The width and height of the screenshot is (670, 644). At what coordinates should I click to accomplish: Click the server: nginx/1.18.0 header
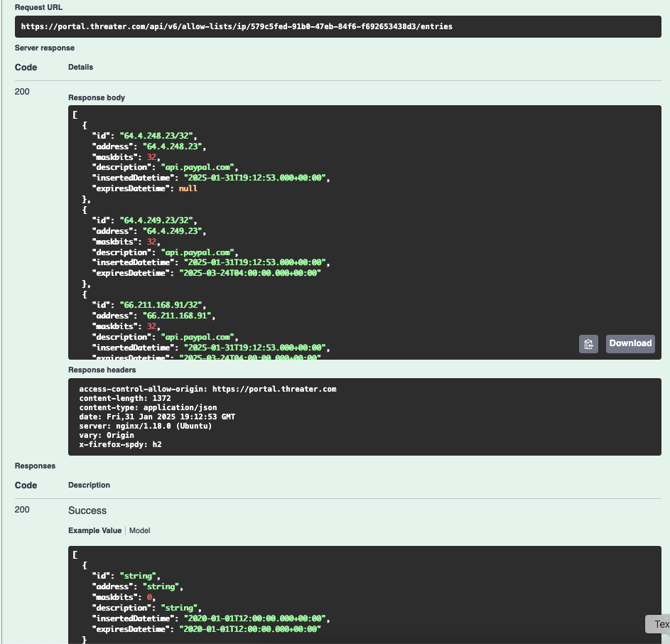click(x=145, y=426)
